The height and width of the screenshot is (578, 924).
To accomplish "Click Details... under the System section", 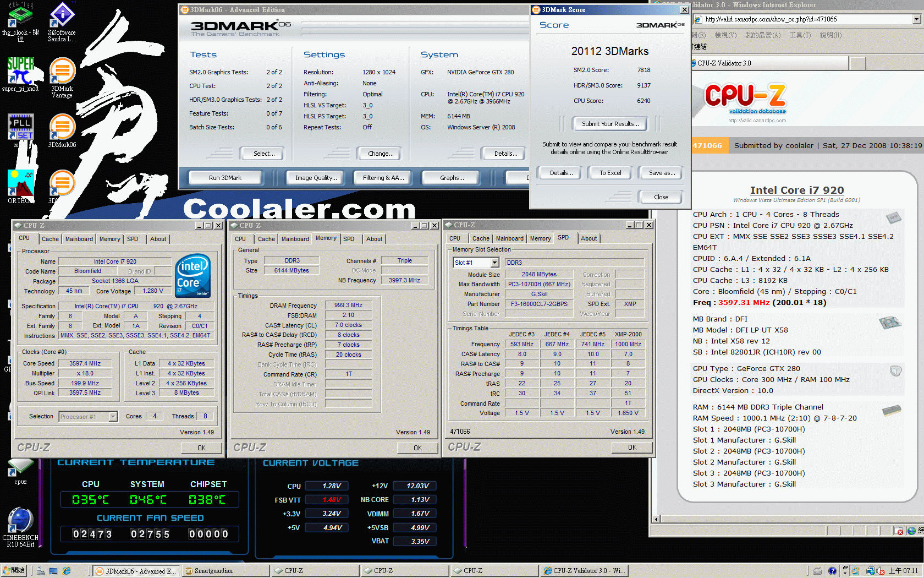I will 505,154.
